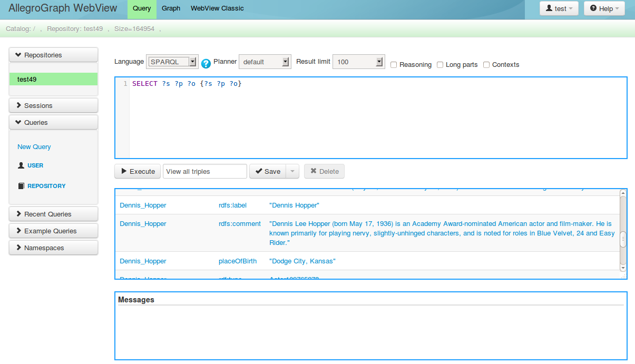The image size is (635, 364).
Task: Switch to the Graph tab
Action: tap(171, 8)
